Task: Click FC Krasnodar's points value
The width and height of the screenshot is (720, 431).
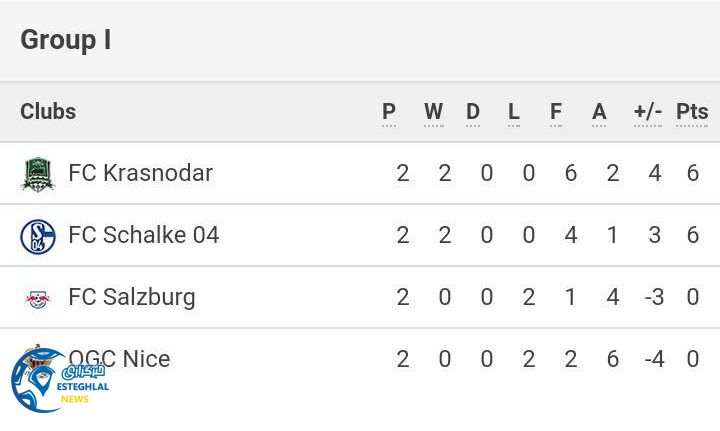Action: pos(692,173)
